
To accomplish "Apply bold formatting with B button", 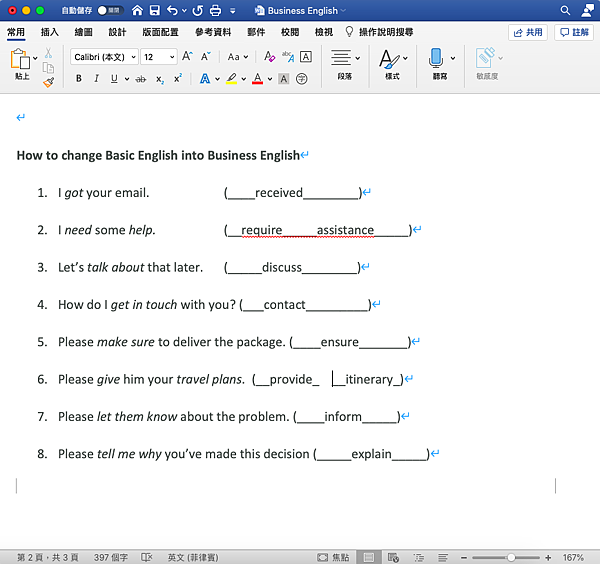I will [x=79, y=79].
